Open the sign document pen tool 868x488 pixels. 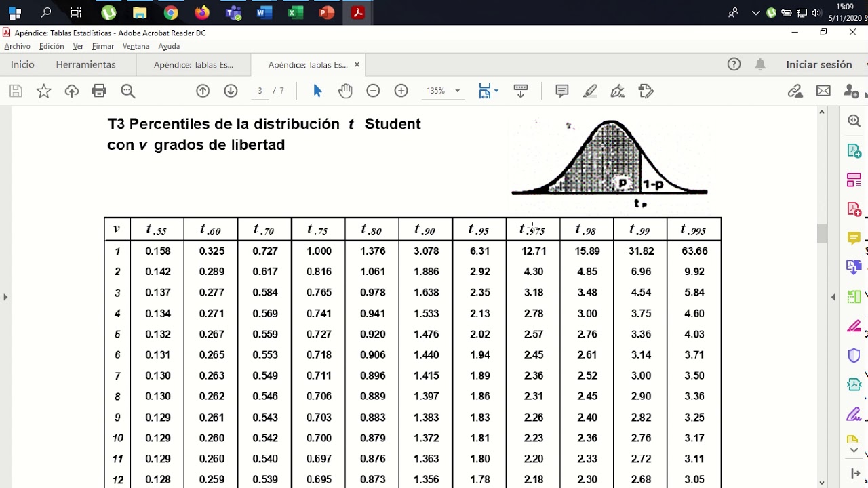(x=617, y=91)
